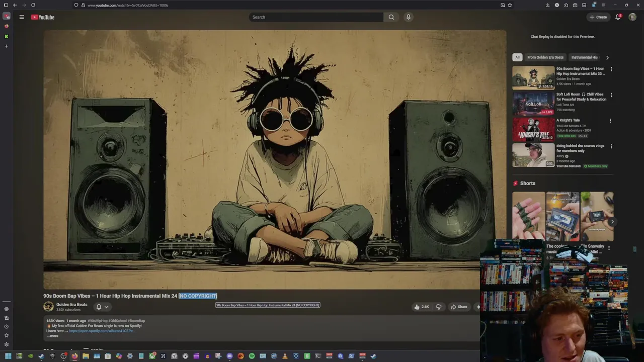Click the 183K views text
Screen dimensions: 644x362
55,321
